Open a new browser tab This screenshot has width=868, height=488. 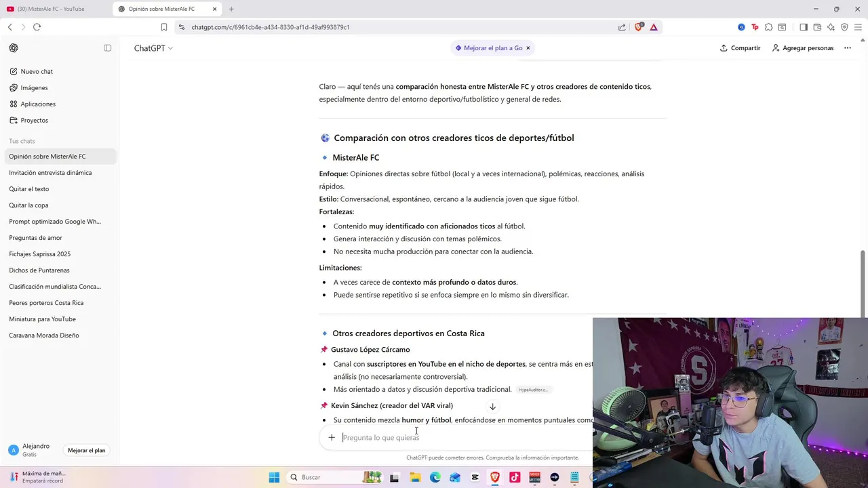[x=231, y=9]
